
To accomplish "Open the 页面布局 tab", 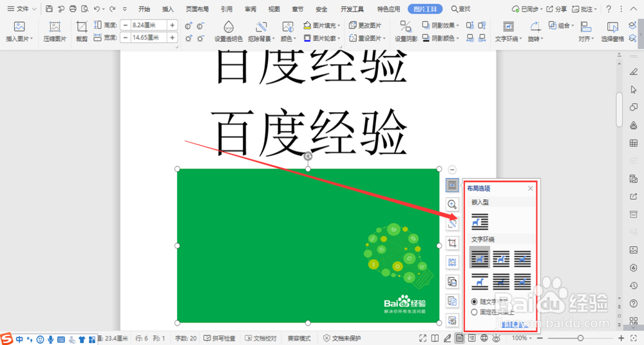I will (197, 8).
